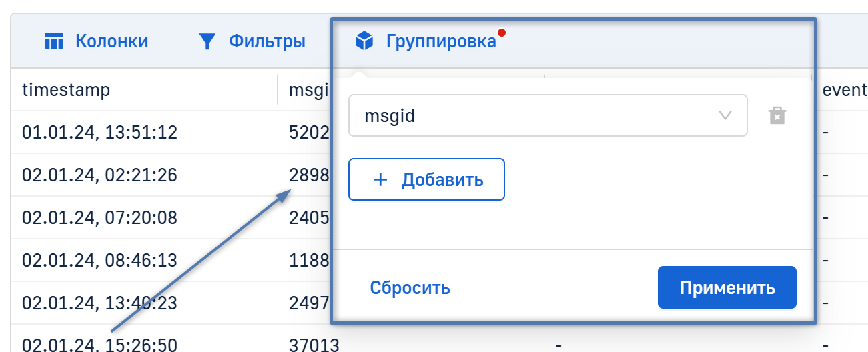Delete the msgid grouping with trash icon
Image resolution: width=868 pixels, height=352 pixels.
coord(777,115)
